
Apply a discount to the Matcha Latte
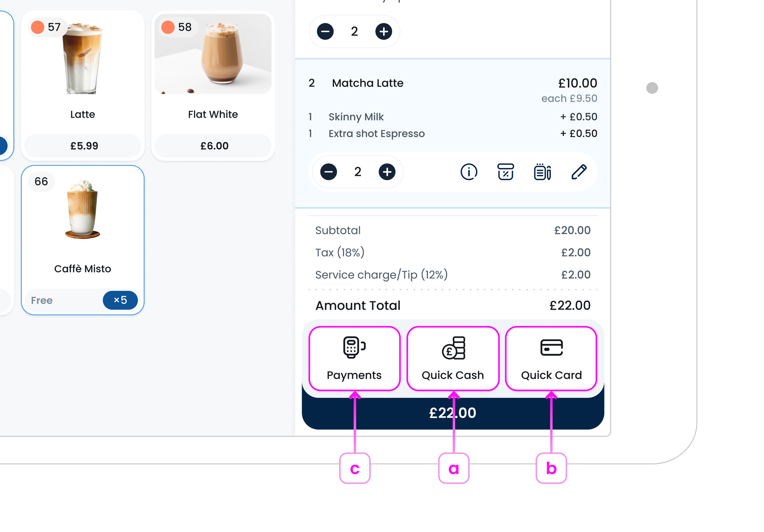coord(505,172)
